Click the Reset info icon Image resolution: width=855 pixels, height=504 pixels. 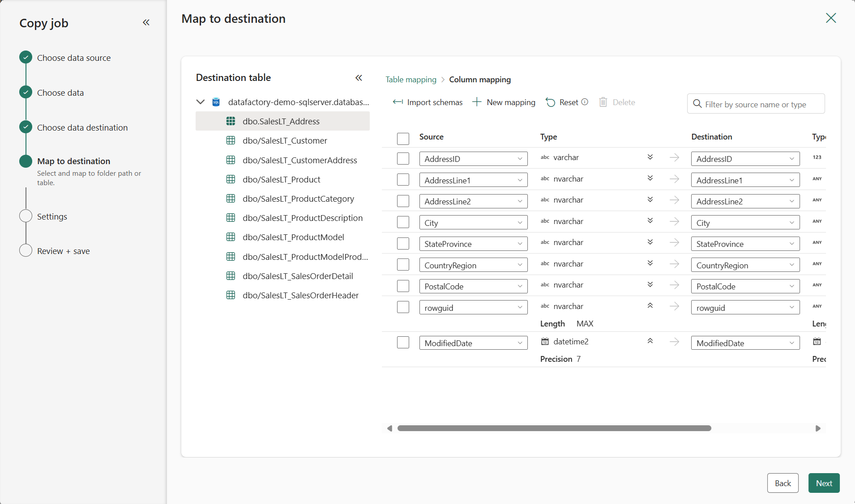585,102
